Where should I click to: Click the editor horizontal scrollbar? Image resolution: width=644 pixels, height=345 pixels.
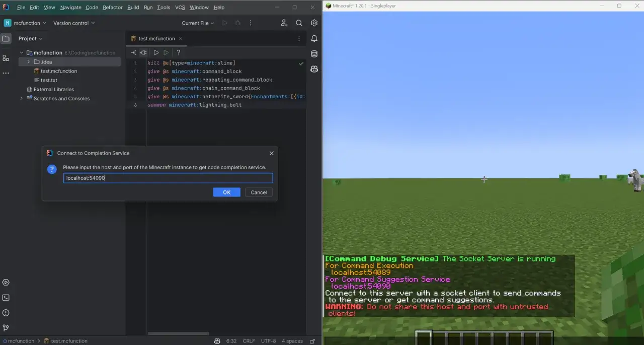point(179,333)
